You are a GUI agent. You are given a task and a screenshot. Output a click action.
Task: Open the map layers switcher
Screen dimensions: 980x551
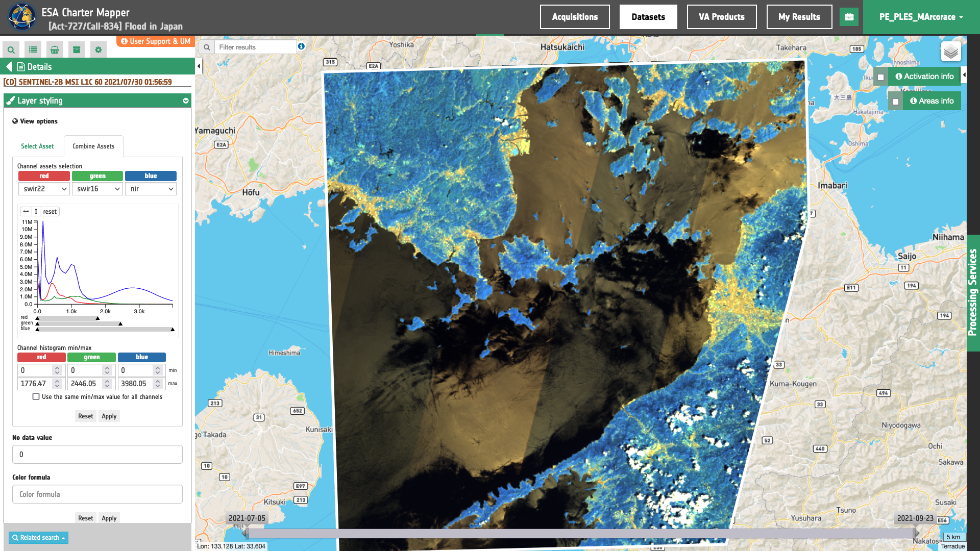pos(951,52)
